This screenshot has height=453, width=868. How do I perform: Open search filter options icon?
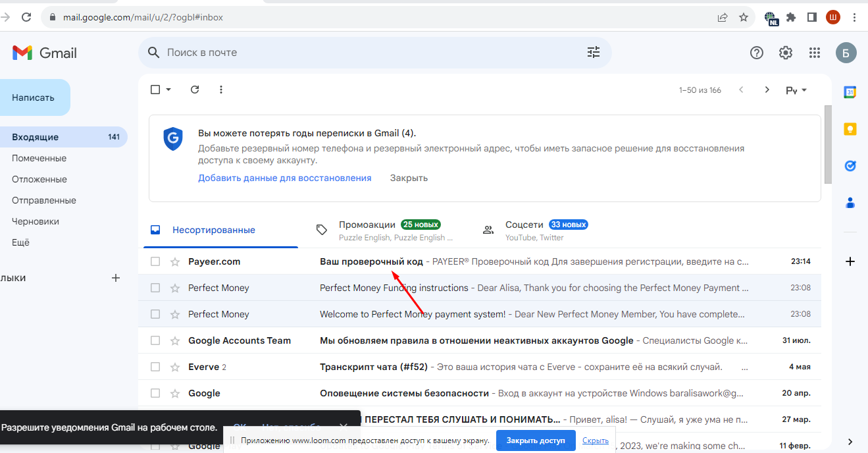click(594, 53)
